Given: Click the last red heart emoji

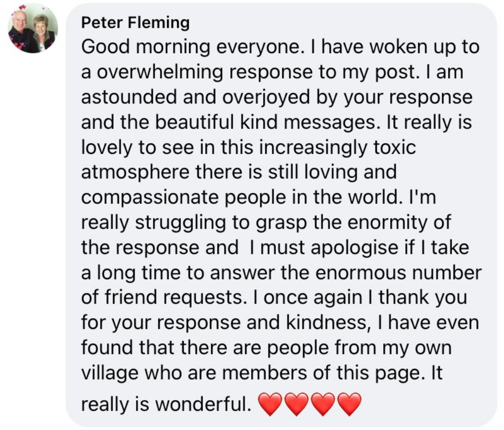Looking at the screenshot, I should pyautogui.click(x=349, y=404).
